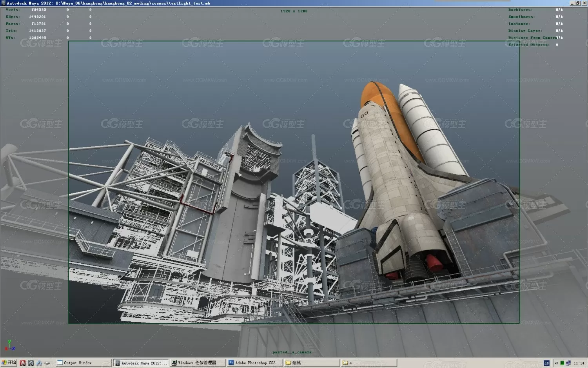Launch second gray quick-launch Maya icon
Screen dimensions: 588x368
point(31,363)
